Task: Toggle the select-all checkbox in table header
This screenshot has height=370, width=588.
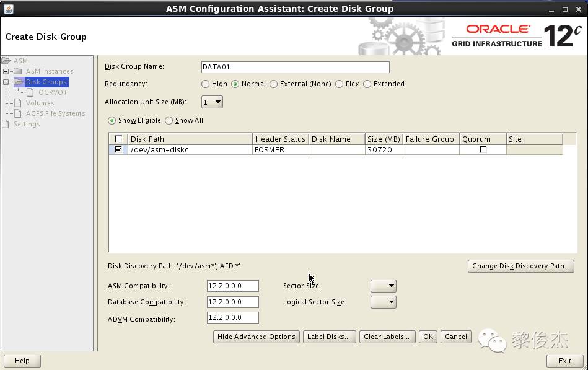Action: tap(118, 139)
